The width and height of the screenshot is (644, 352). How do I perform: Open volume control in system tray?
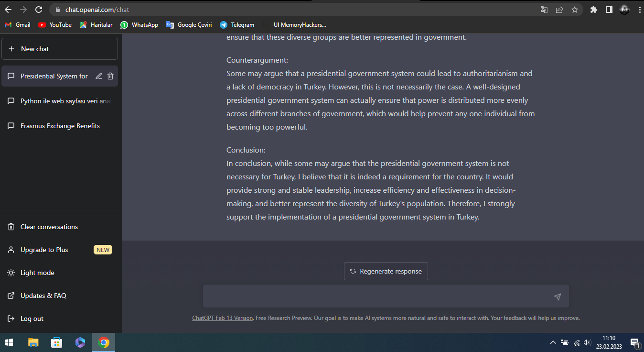(x=588, y=342)
